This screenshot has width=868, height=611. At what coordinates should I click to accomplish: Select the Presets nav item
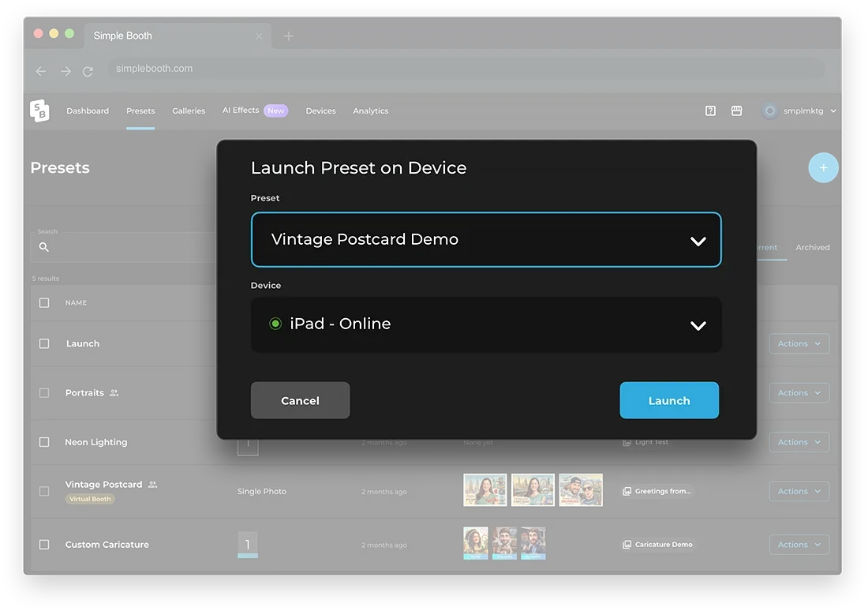coord(140,111)
